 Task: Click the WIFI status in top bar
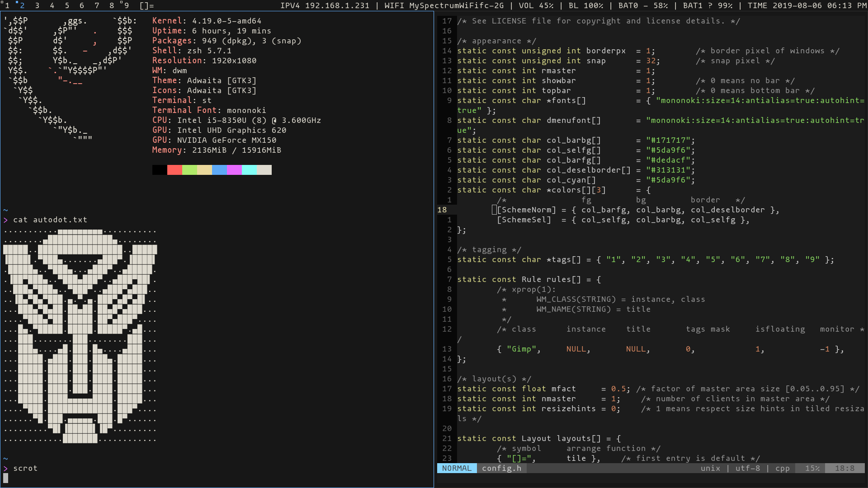point(443,5)
